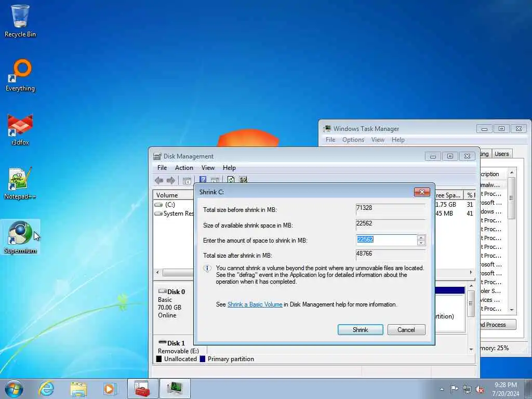Open the Help menu in Task Manager
The width and height of the screenshot is (532, 399).
398,139
